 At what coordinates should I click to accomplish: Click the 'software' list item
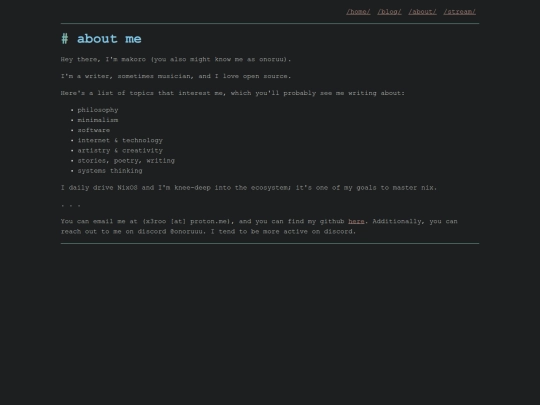click(x=94, y=130)
